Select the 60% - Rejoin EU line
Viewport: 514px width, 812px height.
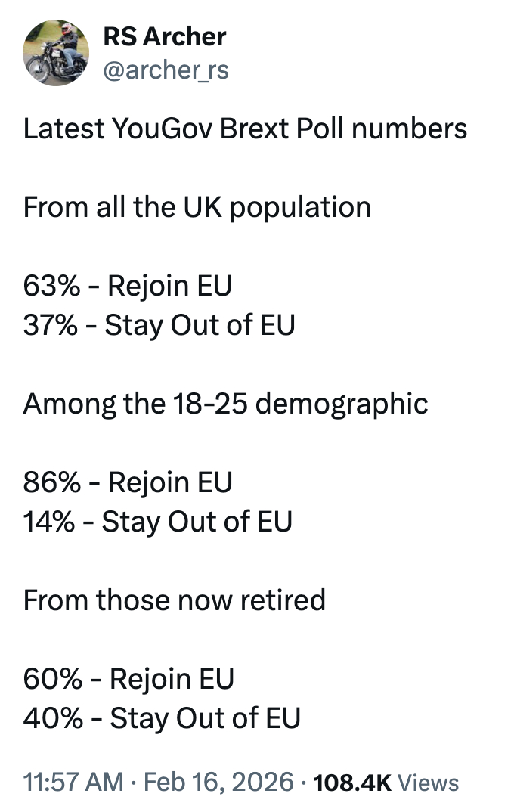coord(128,678)
